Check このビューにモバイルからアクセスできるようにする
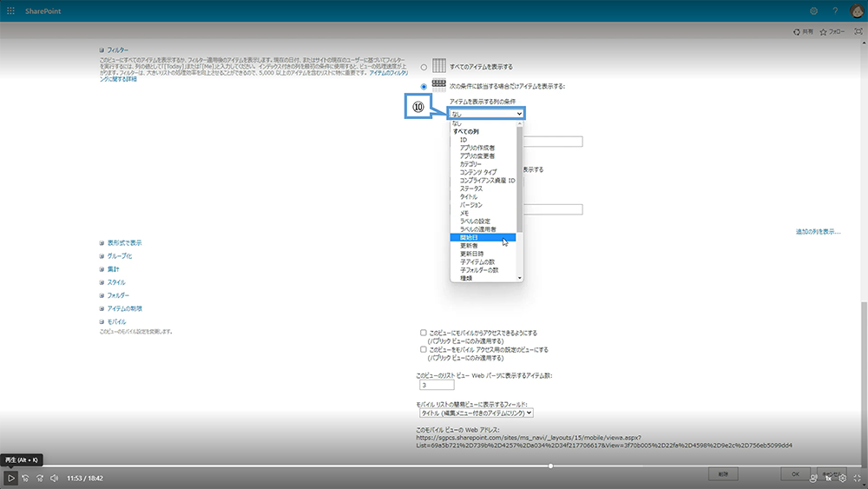This screenshot has width=868, height=489. [423, 333]
